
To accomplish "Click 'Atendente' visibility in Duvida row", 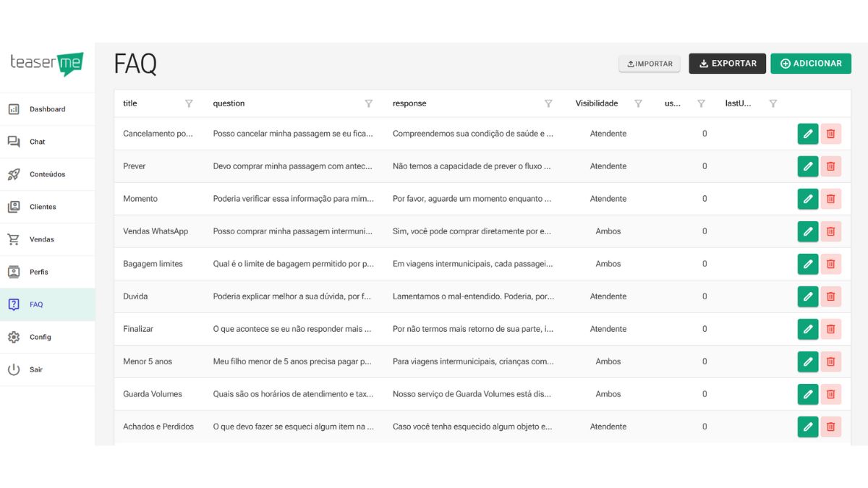I will (x=608, y=296).
